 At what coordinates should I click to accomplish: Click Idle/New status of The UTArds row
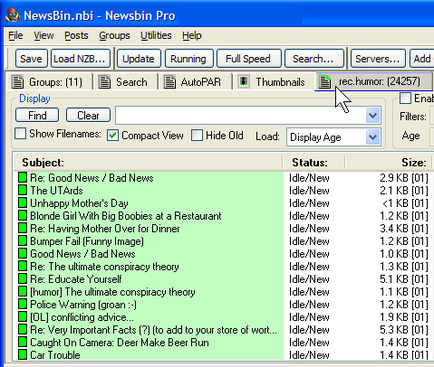click(309, 190)
